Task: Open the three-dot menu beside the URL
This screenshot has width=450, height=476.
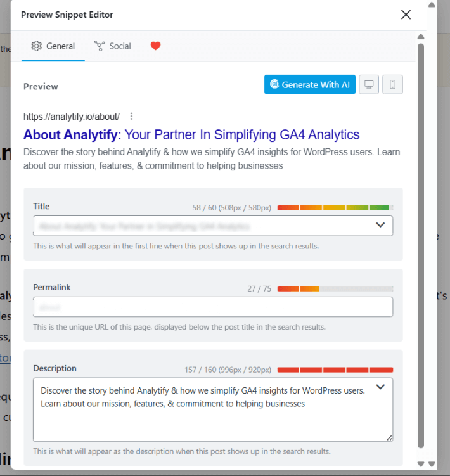Action: [x=131, y=116]
